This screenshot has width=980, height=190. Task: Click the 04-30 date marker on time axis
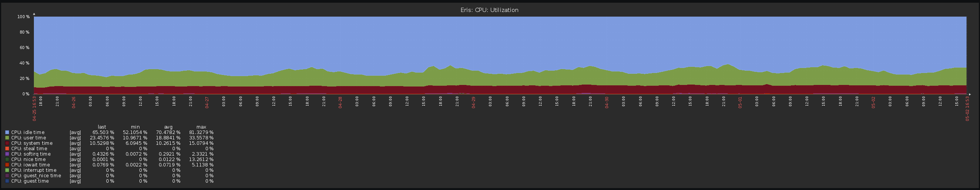click(607, 102)
